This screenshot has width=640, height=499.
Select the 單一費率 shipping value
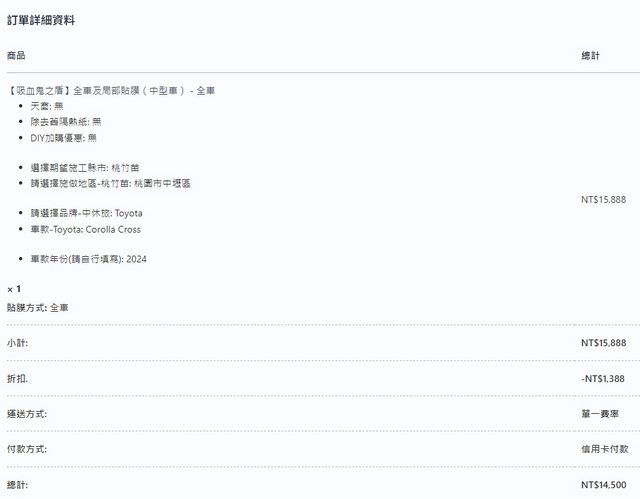(x=607, y=413)
